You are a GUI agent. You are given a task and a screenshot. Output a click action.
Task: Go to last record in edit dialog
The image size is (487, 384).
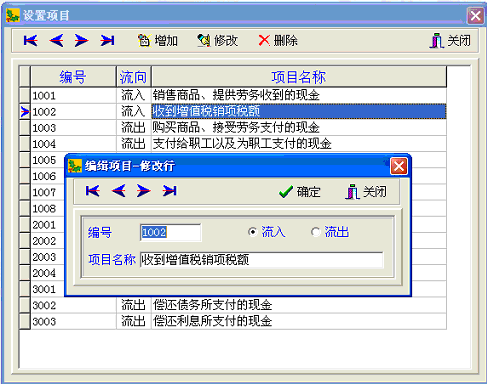(169, 191)
